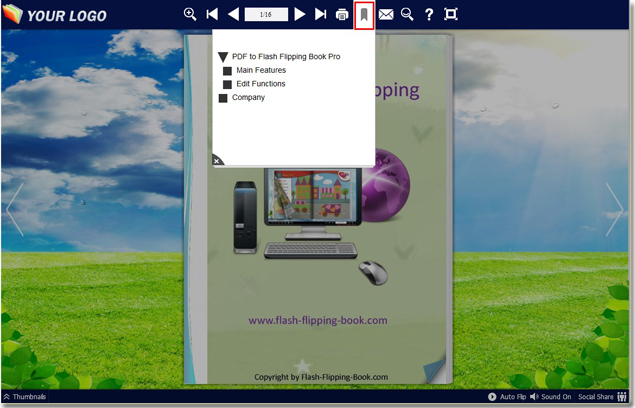Toggle fullscreen mode
Viewport: 635px width, 408px height.
click(x=451, y=14)
